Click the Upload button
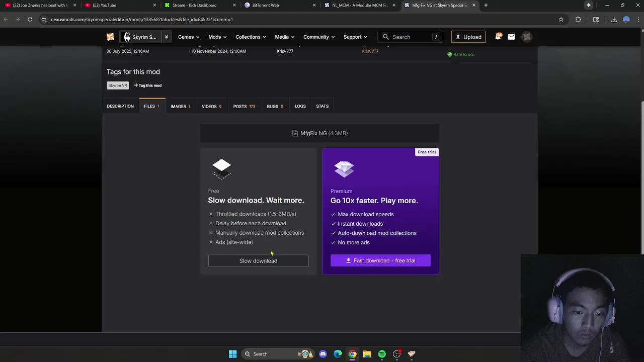The height and width of the screenshot is (362, 644). pyautogui.click(x=468, y=37)
